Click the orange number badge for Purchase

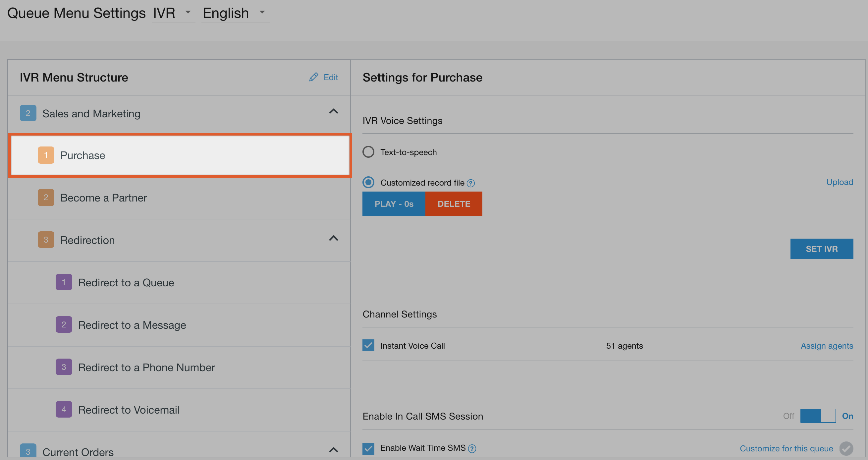point(46,155)
